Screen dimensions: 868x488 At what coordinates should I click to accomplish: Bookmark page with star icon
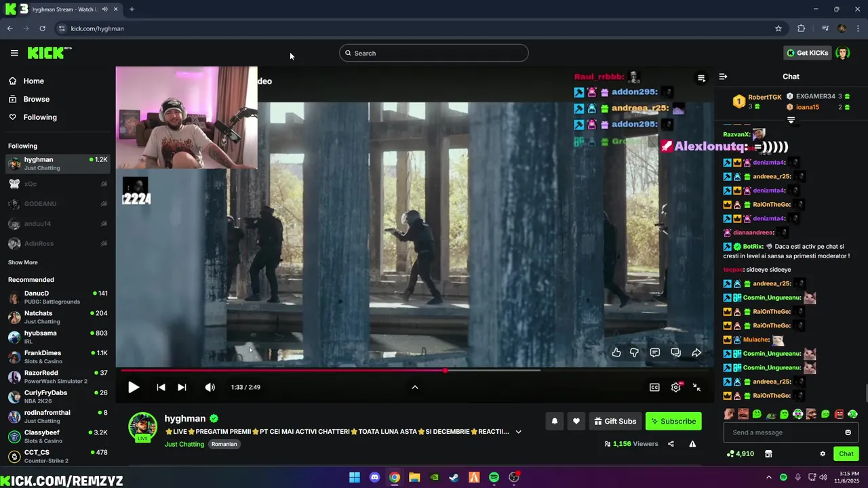(x=778, y=28)
